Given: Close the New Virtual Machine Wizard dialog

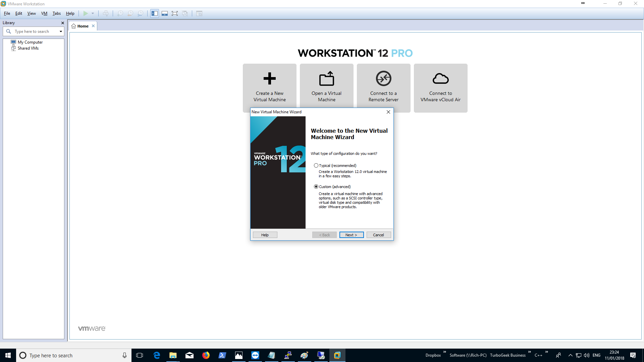Looking at the screenshot, I should (x=388, y=112).
